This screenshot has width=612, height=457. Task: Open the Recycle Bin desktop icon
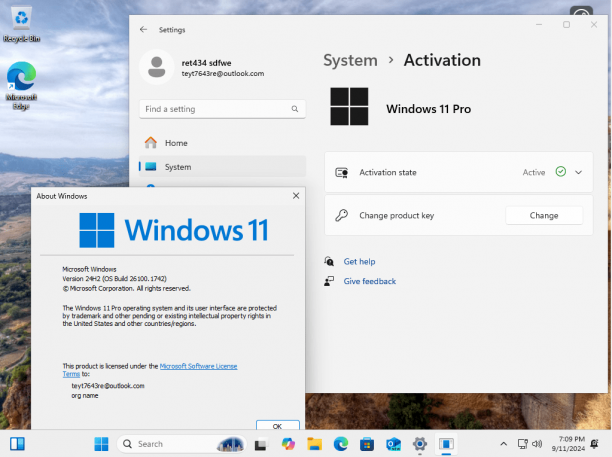pos(21,24)
